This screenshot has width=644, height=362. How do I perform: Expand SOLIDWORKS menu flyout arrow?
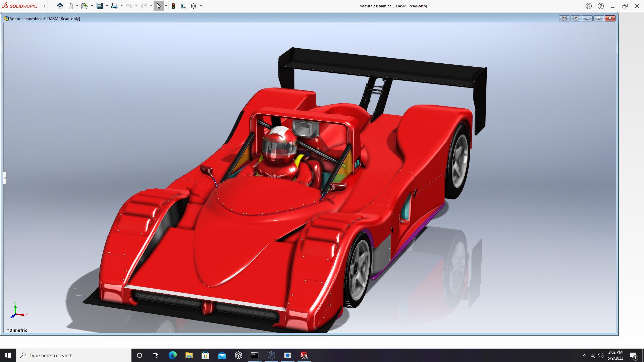45,6
